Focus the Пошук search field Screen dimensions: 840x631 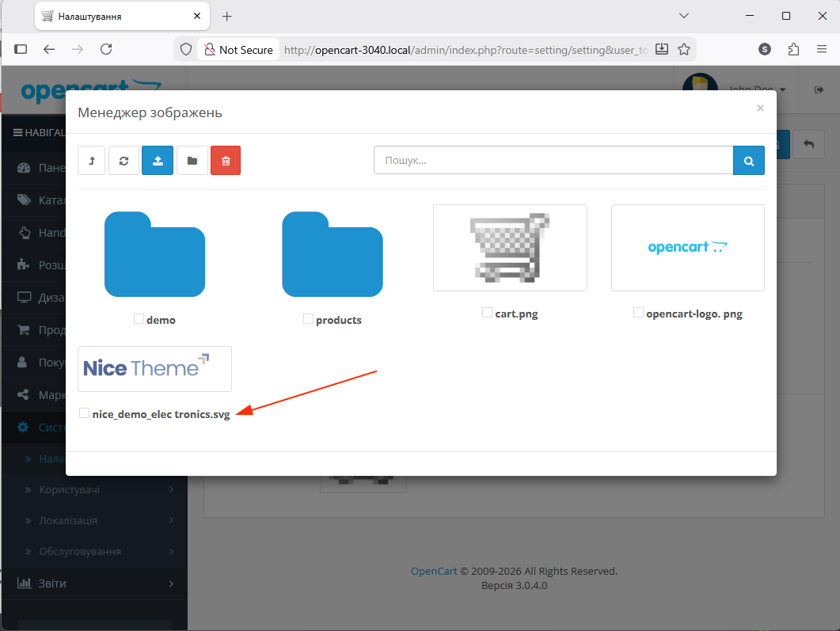(x=553, y=160)
